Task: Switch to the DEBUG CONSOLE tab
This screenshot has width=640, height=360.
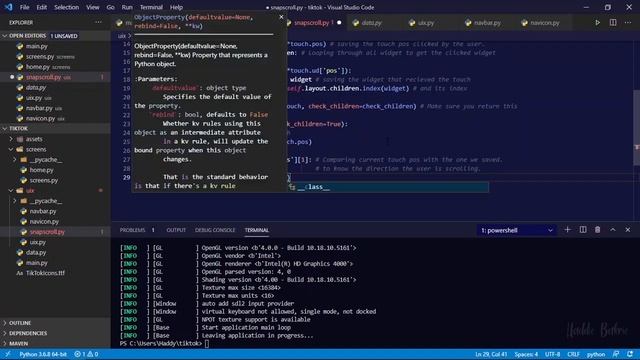Action: [215, 230]
